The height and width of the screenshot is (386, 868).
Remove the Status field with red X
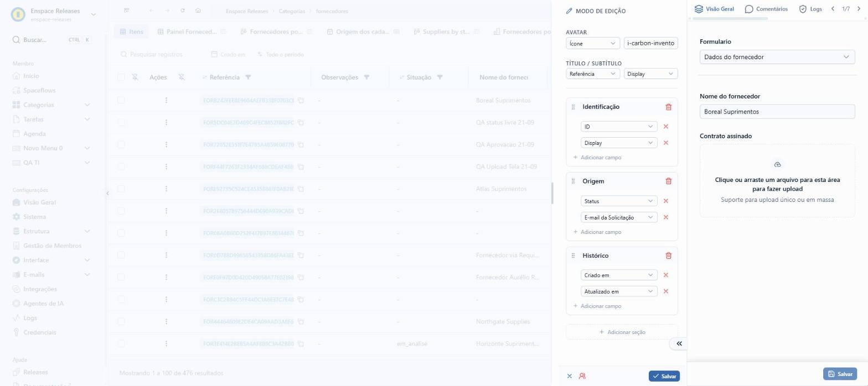point(666,201)
